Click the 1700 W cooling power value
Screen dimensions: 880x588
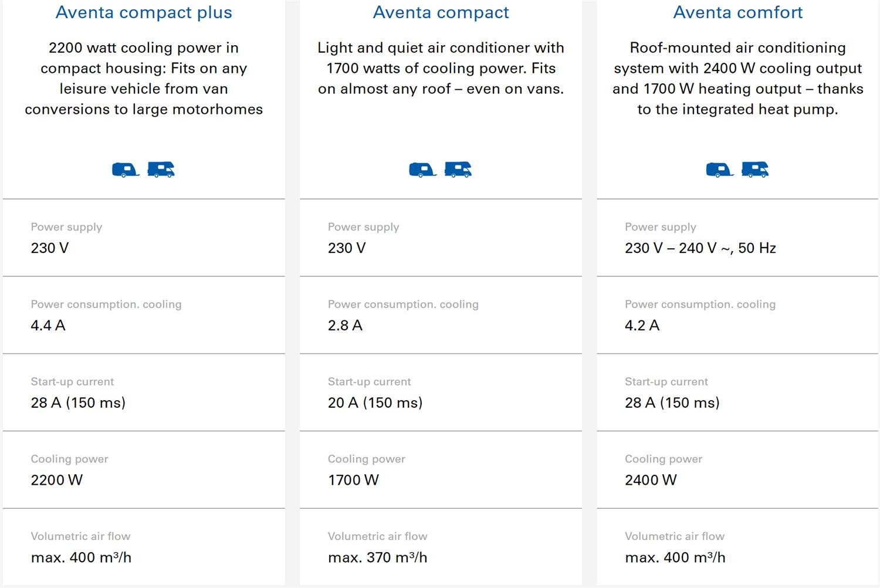pyautogui.click(x=354, y=480)
